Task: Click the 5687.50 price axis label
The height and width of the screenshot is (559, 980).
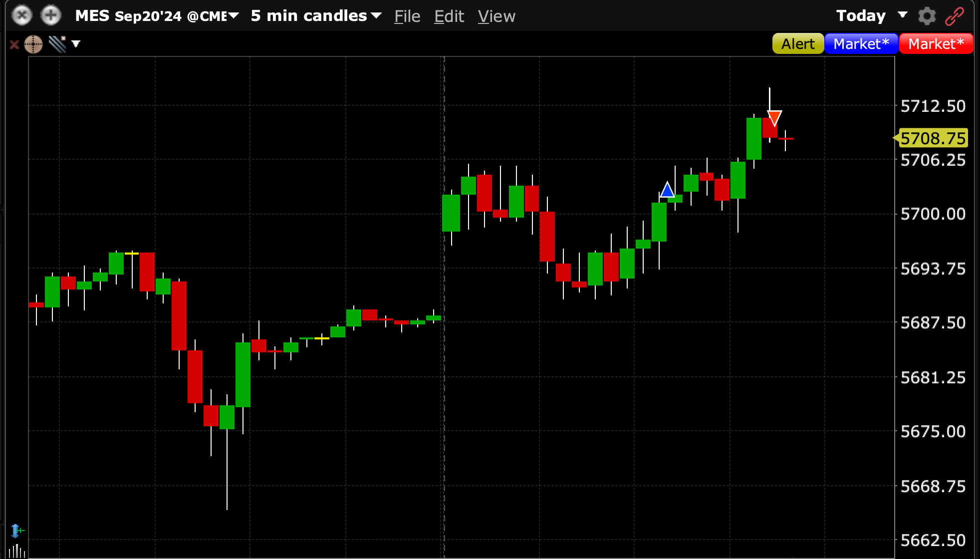Action: 933,323
